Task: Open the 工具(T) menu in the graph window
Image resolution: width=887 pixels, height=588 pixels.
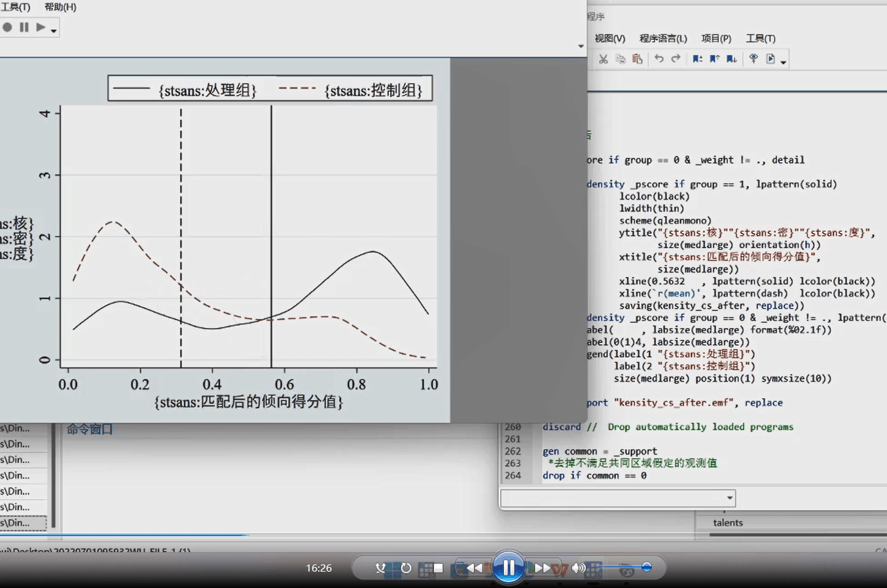Action: 15,7
